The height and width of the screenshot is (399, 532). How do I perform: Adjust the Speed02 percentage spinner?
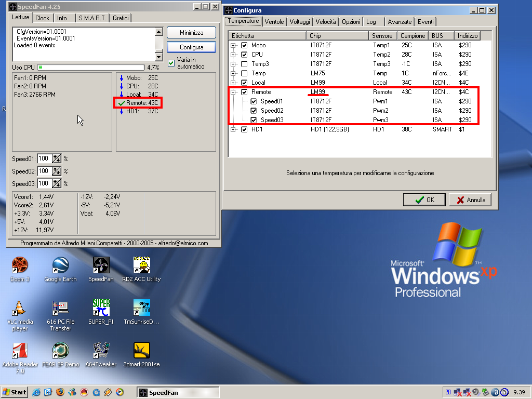(57, 171)
